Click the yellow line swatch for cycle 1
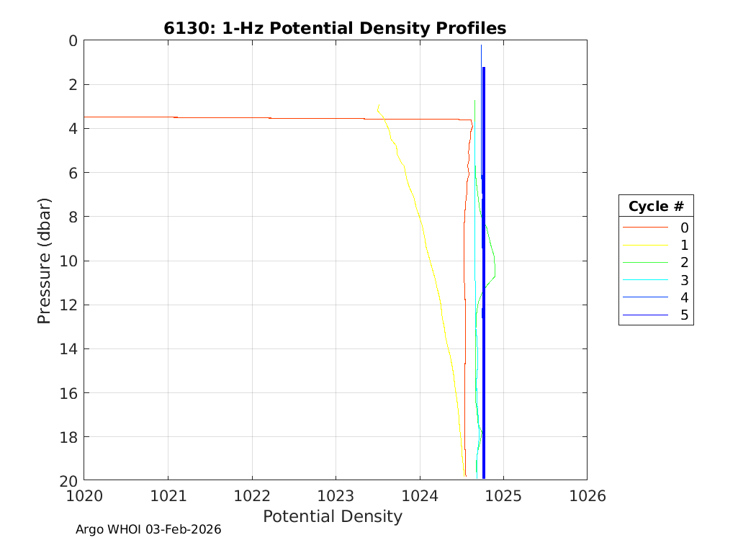The image size is (756, 540). pyautogui.click(x=645, y=245)
